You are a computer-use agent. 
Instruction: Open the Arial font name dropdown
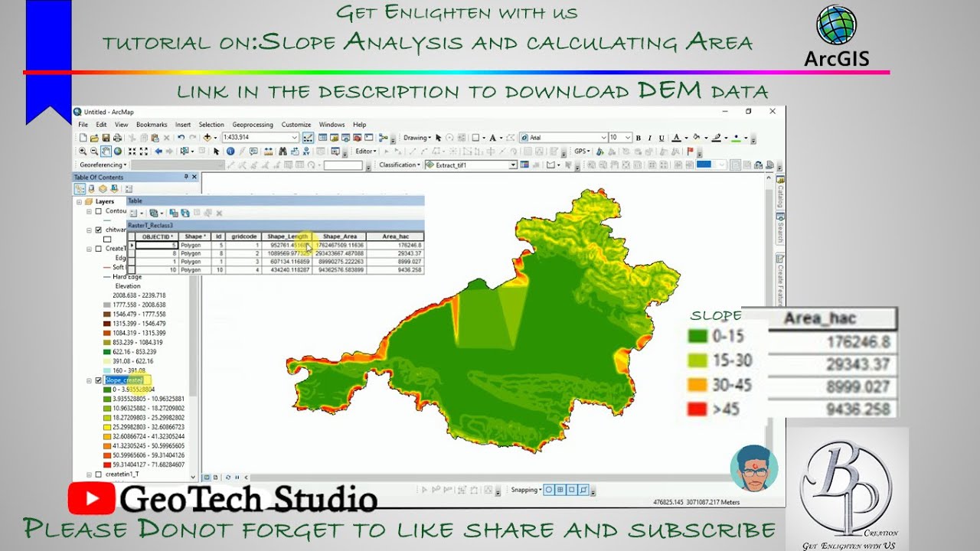(603, 138)
